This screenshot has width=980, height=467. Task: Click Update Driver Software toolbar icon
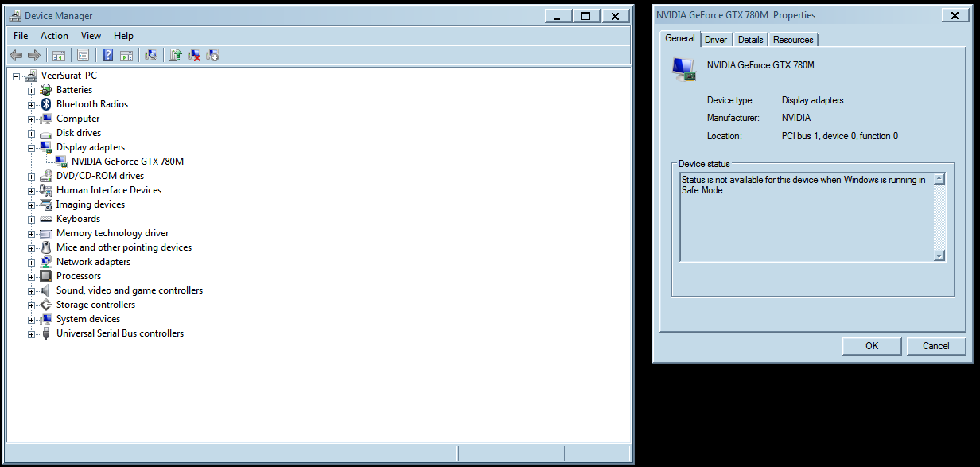175,55
